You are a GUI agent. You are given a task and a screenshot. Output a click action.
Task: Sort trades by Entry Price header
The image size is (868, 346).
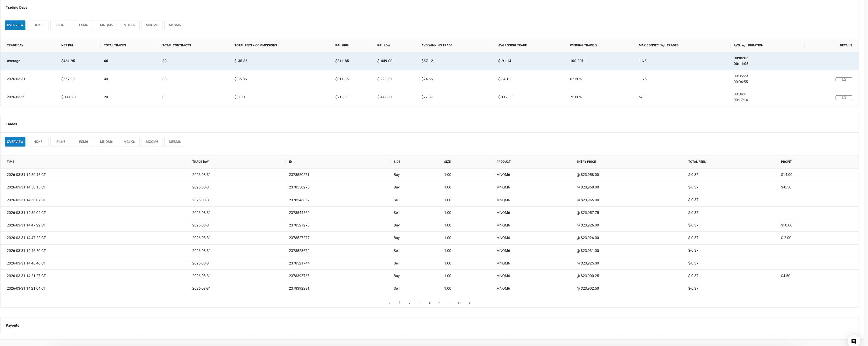click(x=586, y=162)
